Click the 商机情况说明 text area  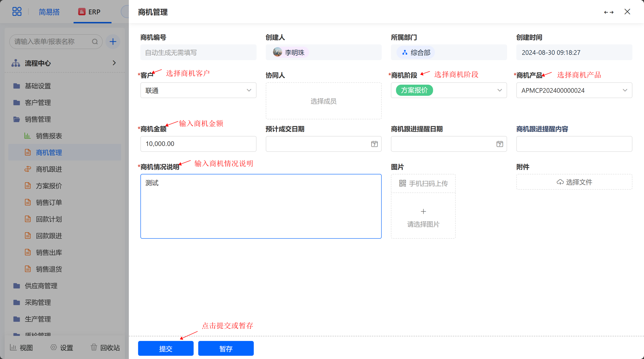tap(261, 206)
